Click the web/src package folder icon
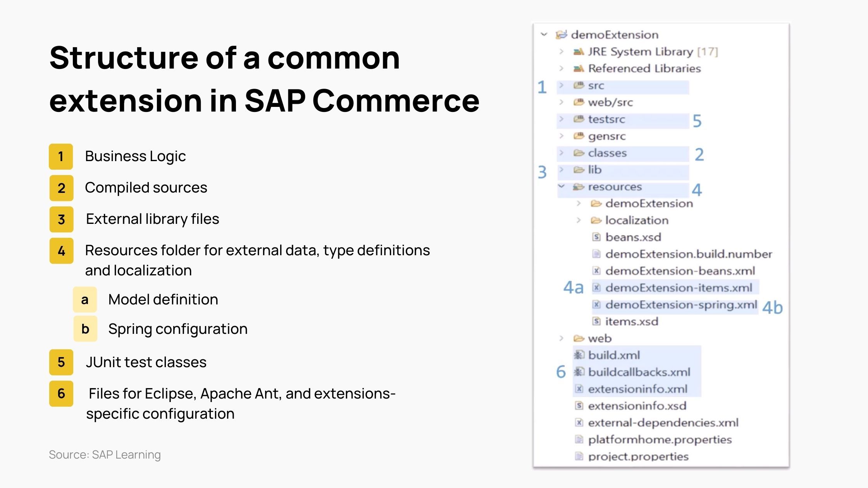 point(579,102)
